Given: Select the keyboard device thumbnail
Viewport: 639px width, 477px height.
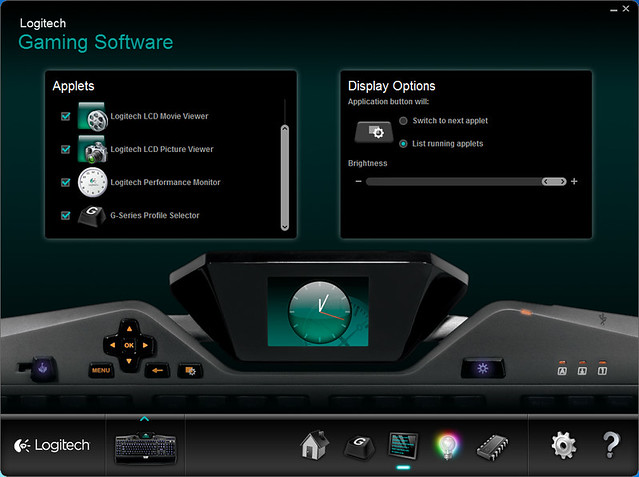Looking at the screenshot, I should pyautogui.click(x=145, y=447).
